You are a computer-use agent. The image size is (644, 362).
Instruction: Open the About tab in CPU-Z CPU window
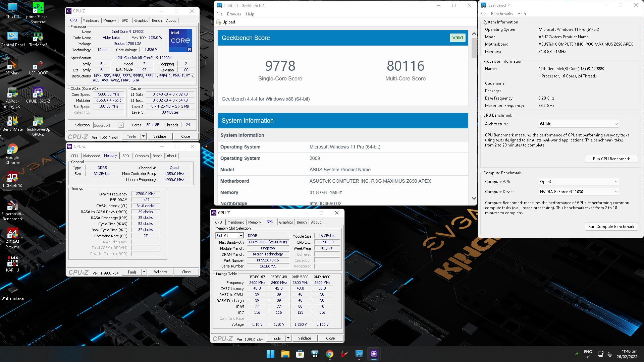pos(171,20)
